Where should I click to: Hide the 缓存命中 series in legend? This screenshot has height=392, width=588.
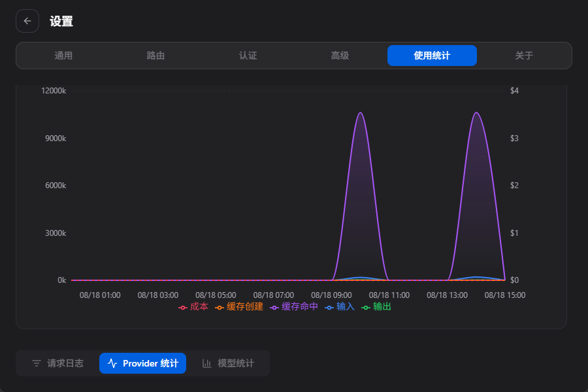pyautogui.click(x=294, y=307)
